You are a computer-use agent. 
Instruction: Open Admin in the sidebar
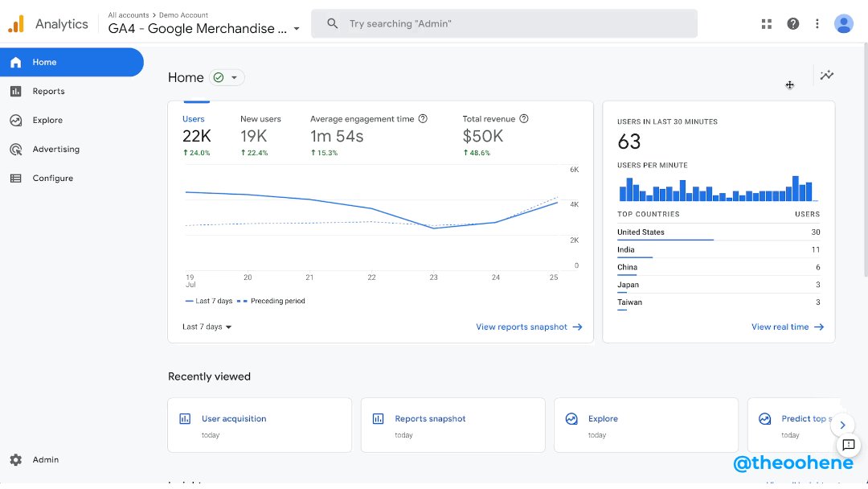pyautogui.click(x=72, y=460)
